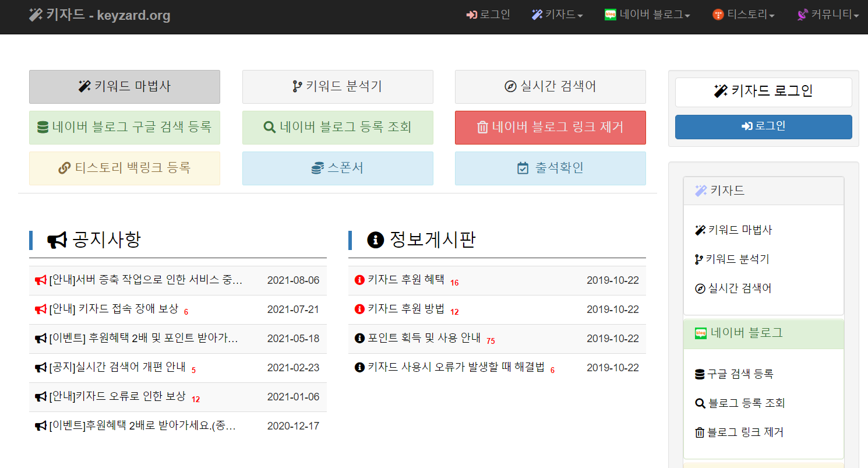868x468 pixels.
Task: Click the compass icon in main 실시간 검색어 button
Action: (x=510, y=87)
